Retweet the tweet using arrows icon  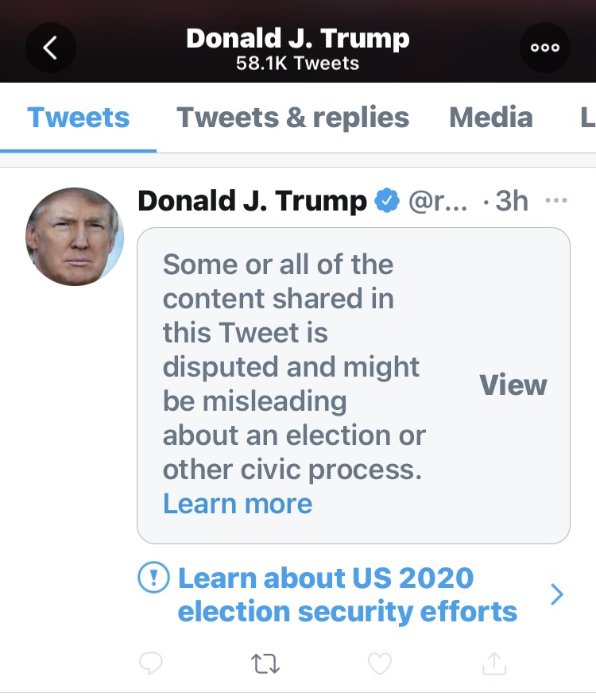tap(265, 663)
